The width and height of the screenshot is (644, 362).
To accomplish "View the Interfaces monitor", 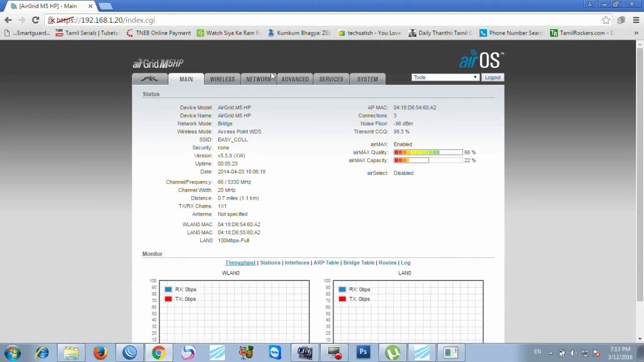I will [297, 262].
